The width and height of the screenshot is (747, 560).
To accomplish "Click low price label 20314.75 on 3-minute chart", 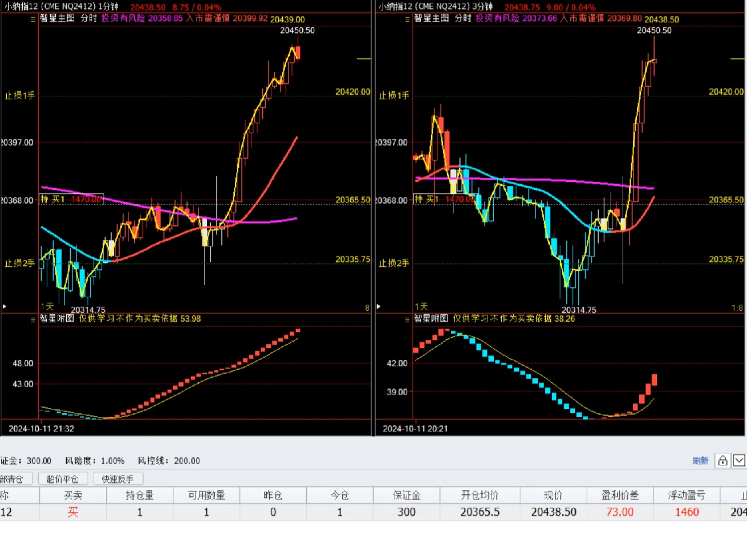I will tap(579, 310).
